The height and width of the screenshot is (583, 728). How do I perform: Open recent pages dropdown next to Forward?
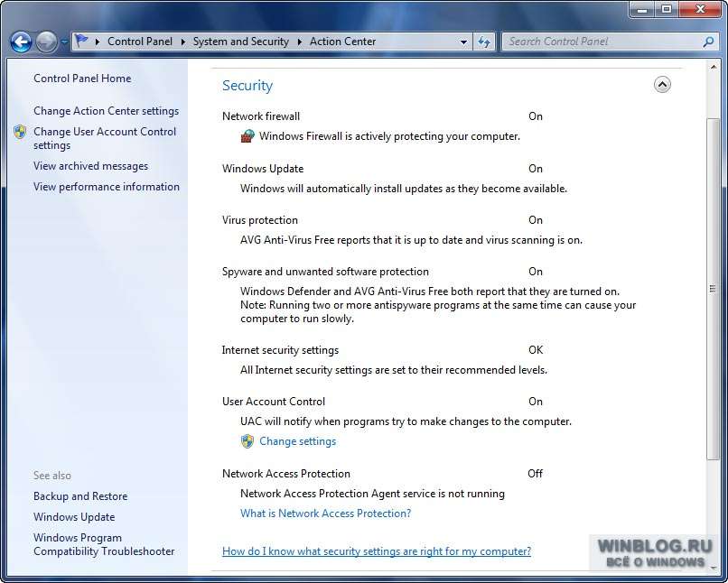point(64,42)
